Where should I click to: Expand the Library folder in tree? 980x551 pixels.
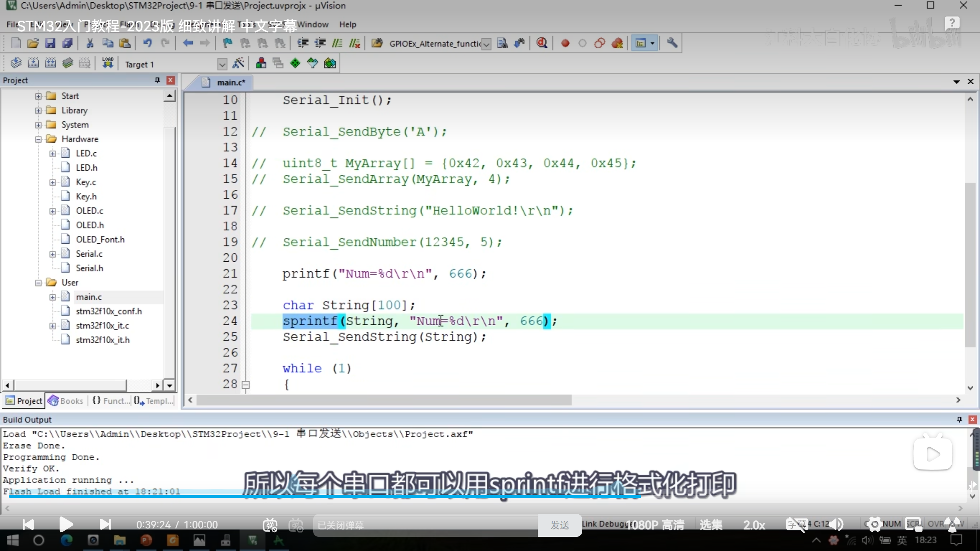click(38, 111)
